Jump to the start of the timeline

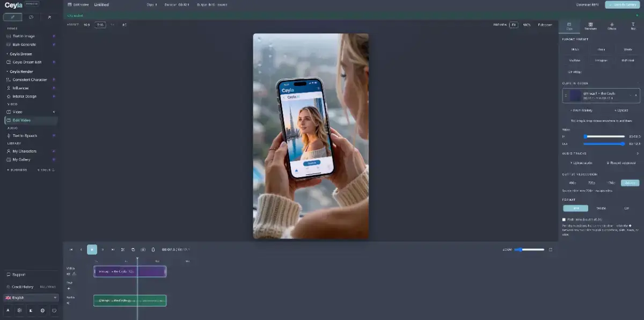71,250
